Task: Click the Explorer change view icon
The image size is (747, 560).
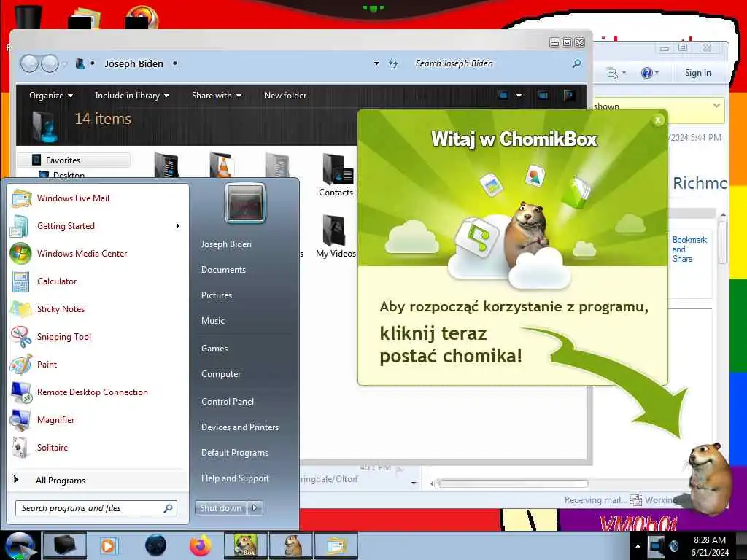Action: click(503, 96)
